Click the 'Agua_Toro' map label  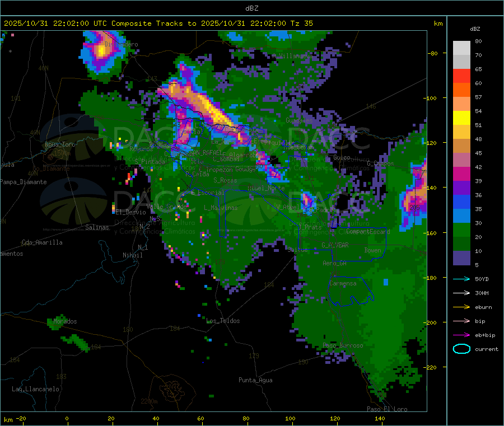point(60,144)
